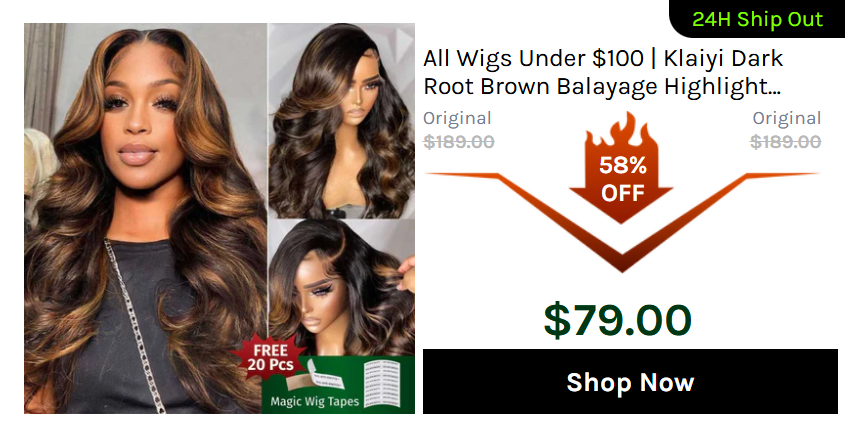Click the OFF text in discount arrow
The height and width of the screenshot is (438, 845).
(622, 193)
